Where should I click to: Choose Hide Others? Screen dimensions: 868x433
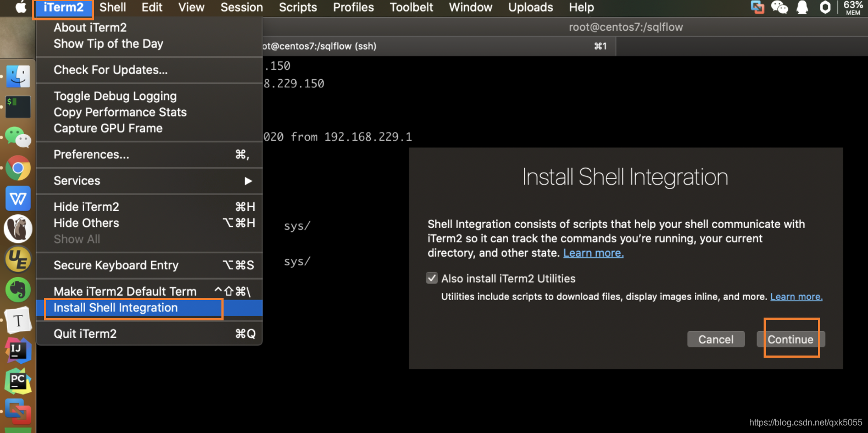pos(149,223)
